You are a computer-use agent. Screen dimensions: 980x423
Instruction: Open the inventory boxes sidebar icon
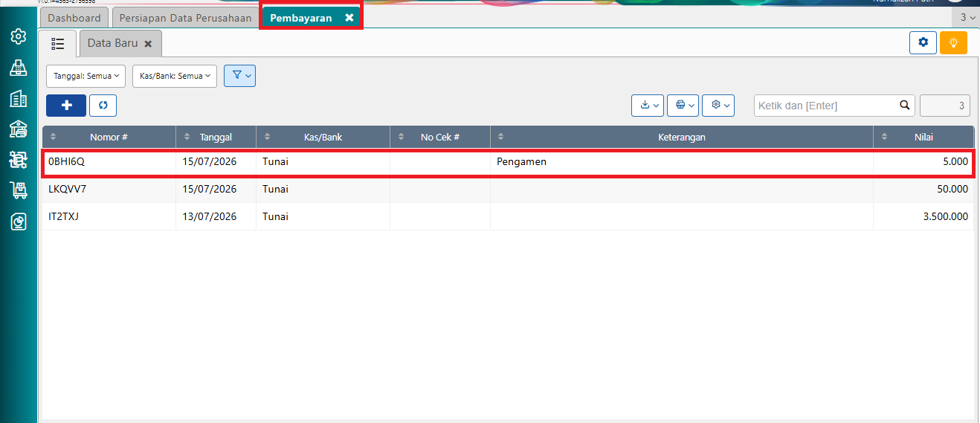point(18,159)
